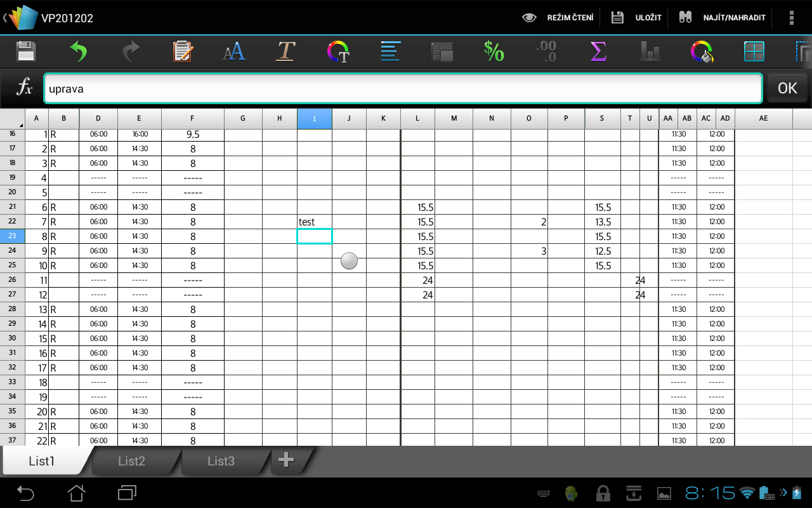Add a new sheet with plus tab
This screenshot has width=812, height=508.
coord(287,460)
